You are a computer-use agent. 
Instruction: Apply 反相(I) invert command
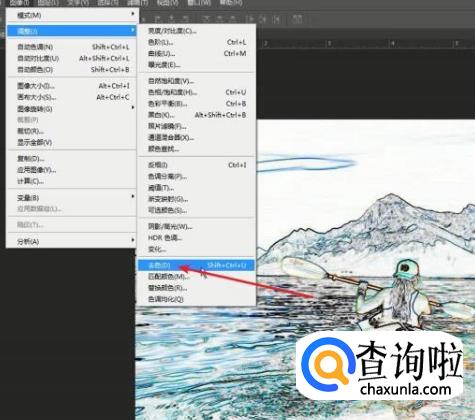pyautogui.click(x=197, y=165)
